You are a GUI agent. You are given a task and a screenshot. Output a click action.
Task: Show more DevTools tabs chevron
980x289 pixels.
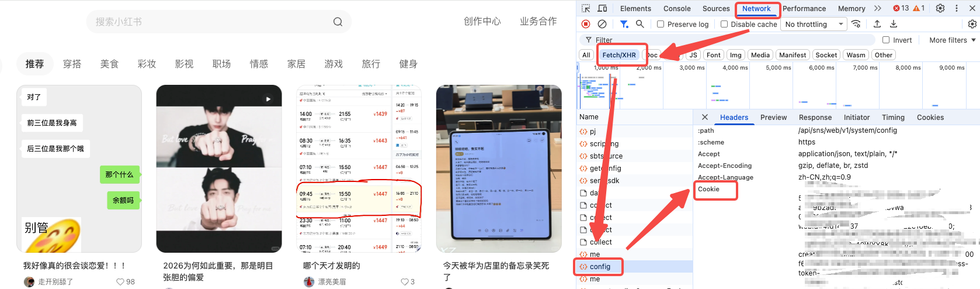878,8
